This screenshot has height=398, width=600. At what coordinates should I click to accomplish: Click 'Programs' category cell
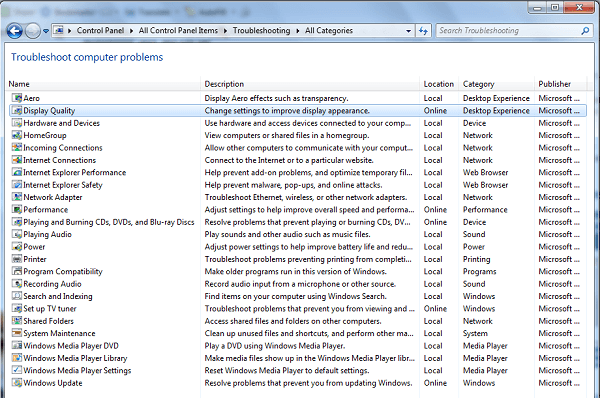coord(479,271)
